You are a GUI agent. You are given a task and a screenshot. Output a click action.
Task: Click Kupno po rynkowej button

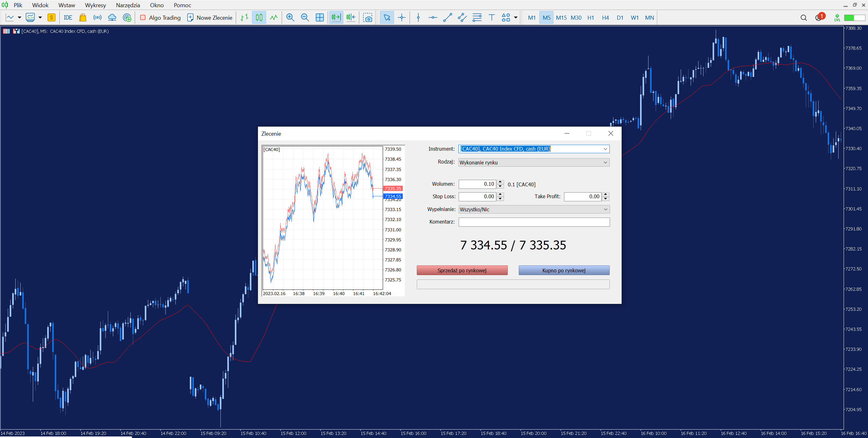click(564, 270)
